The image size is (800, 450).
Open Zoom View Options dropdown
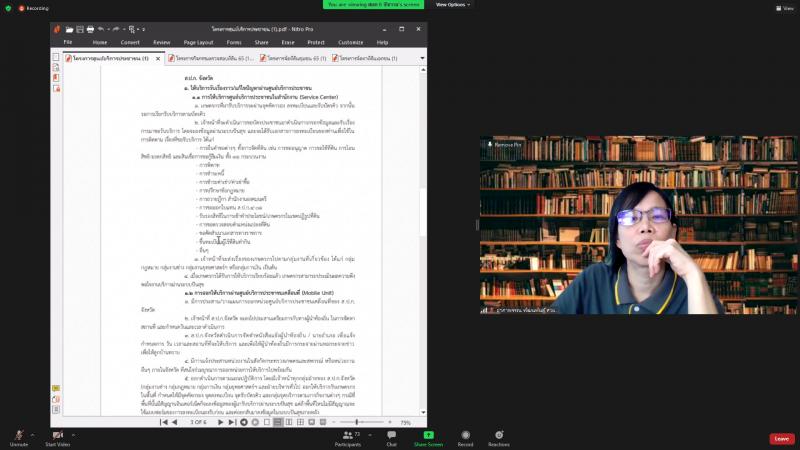click(x=453, y=5)
